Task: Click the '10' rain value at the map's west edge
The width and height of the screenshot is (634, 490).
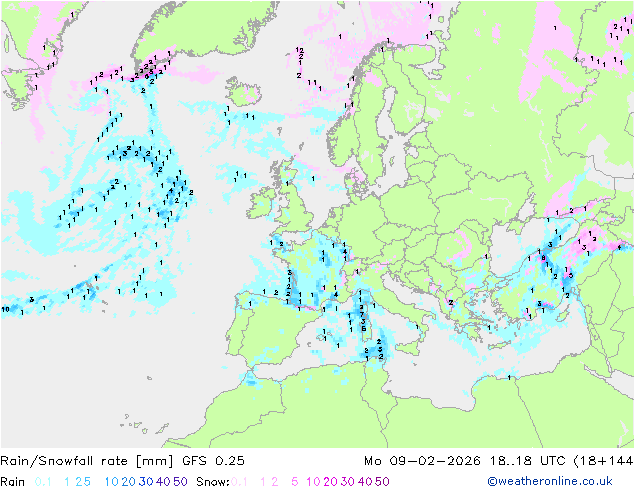Action: [5, 309]
